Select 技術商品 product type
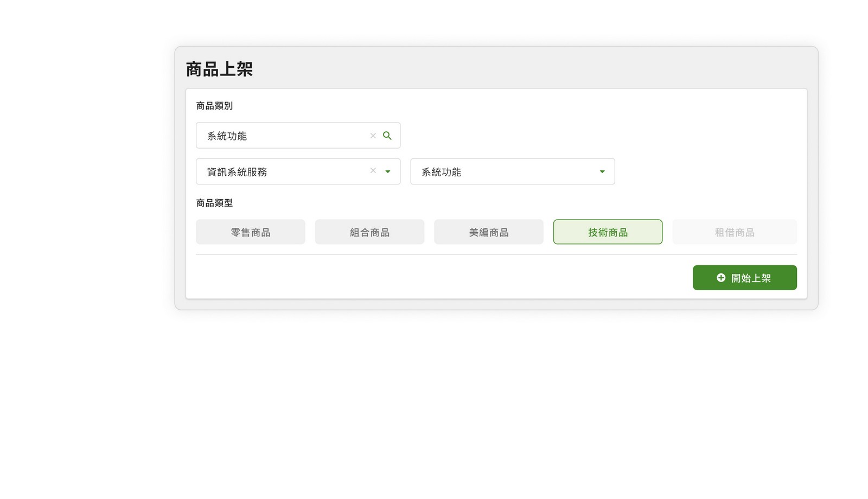Screen dimensions: 868x499 [608, 232]
